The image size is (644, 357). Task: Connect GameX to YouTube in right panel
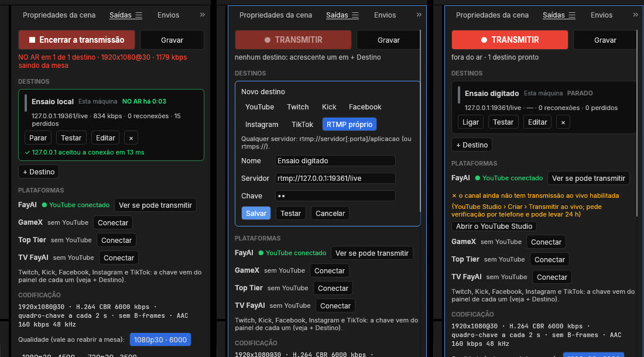(x=546, y=242)
